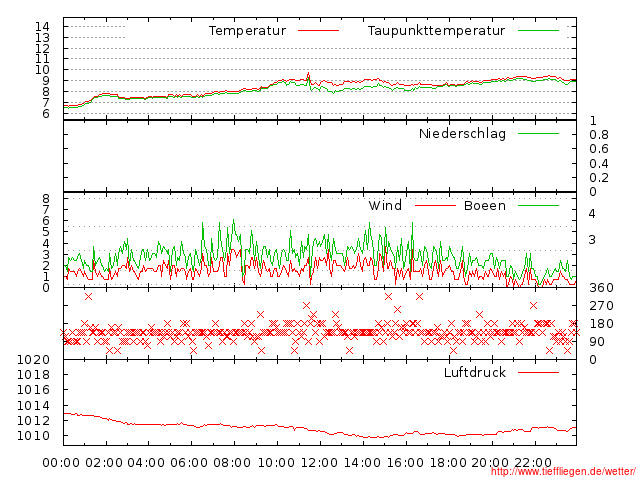Click the 6 temperature axis label
The width and height of the screenshot is (640, 480).
pyautogui.click(x=46, y=113)
